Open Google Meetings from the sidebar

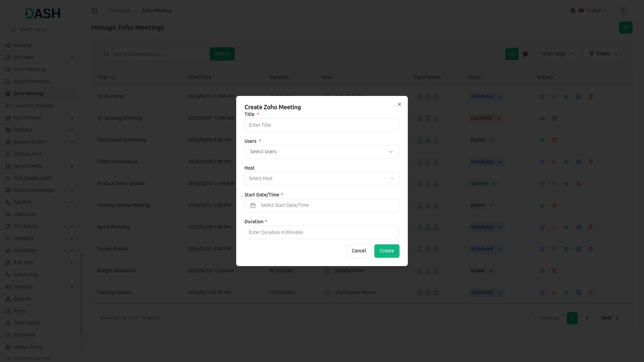click(31, 81)
